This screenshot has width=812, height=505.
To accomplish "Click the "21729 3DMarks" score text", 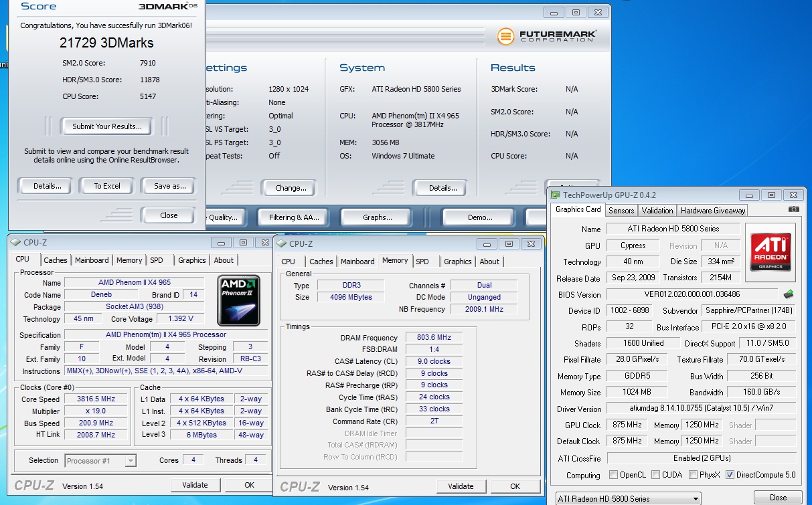I will (106, 43).
